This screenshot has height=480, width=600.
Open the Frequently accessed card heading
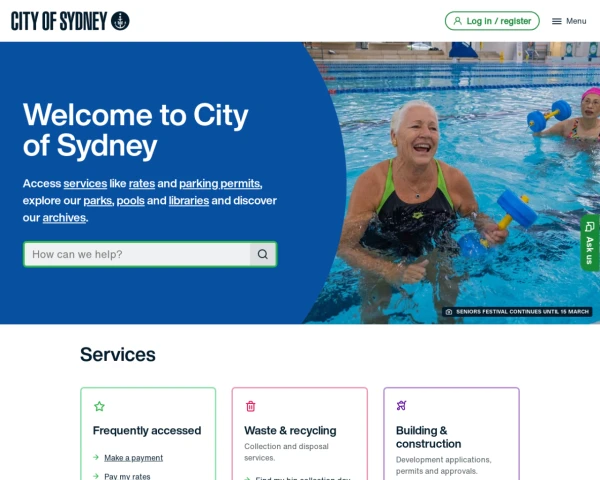point(147,431)
